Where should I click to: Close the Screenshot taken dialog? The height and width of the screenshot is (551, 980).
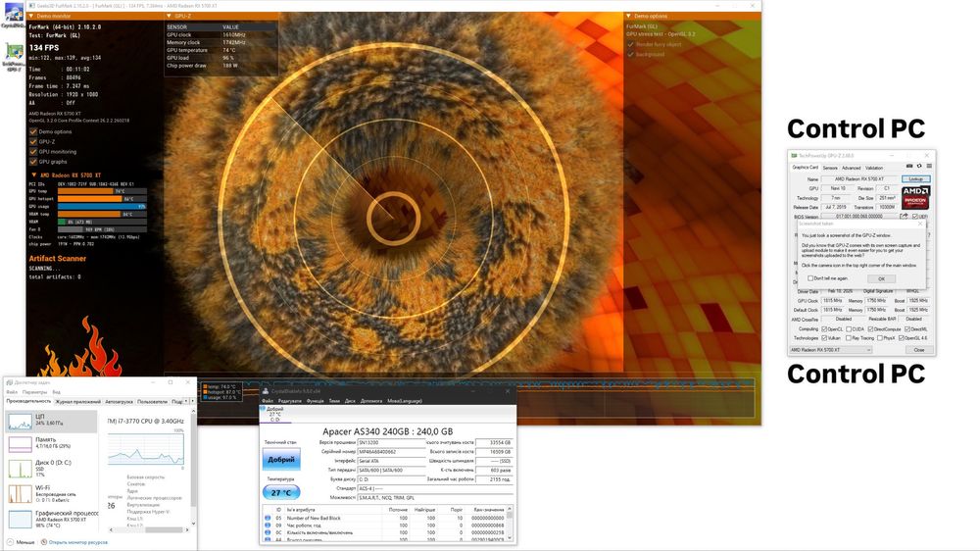tap(920, 224)
